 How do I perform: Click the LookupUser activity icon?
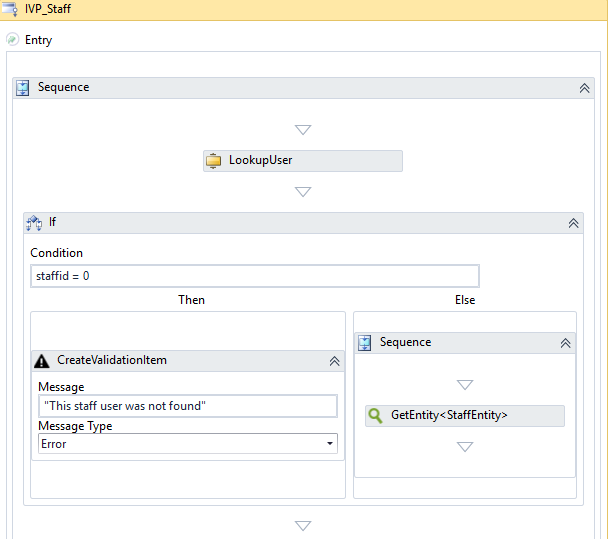[214, 160]
